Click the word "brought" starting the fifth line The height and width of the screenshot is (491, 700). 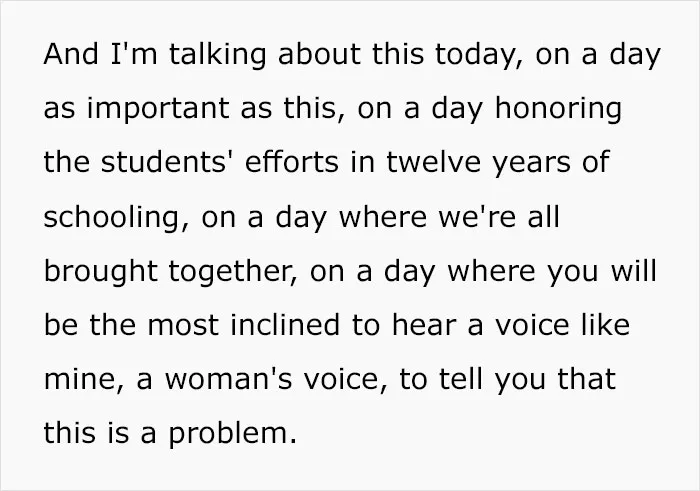100,272
